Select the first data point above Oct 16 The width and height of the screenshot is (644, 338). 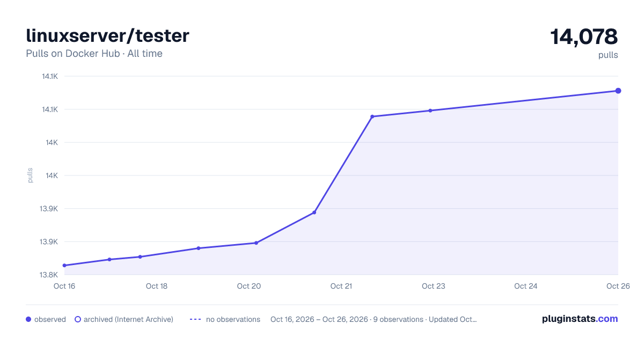pyautogui.click(x=64, y=266)
